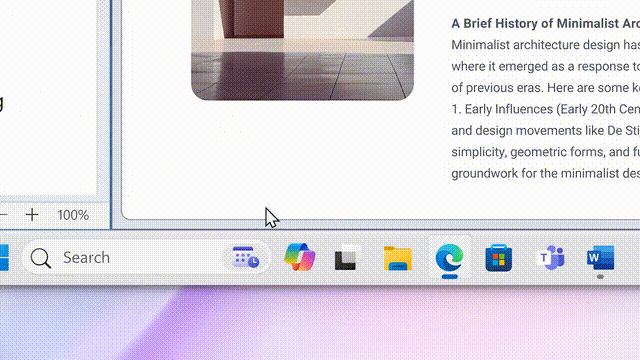Open Copilot from the taskbar

click(300, 257)
